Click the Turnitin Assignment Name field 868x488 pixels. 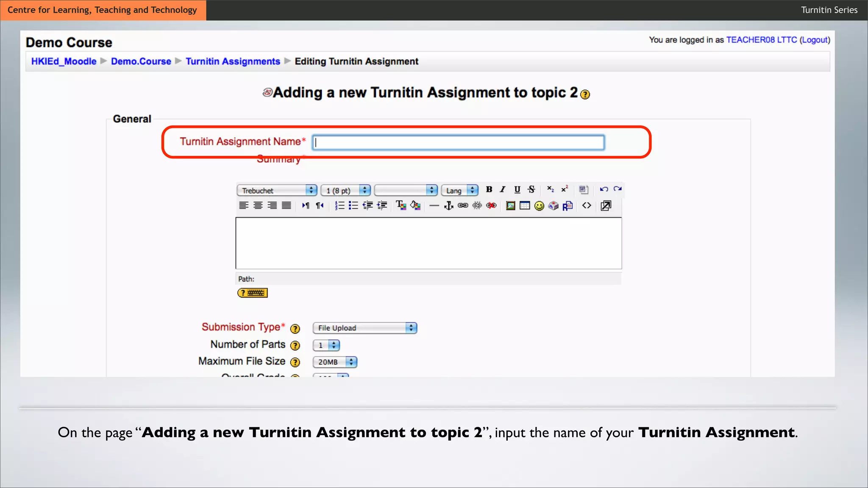tap(458, 143)
